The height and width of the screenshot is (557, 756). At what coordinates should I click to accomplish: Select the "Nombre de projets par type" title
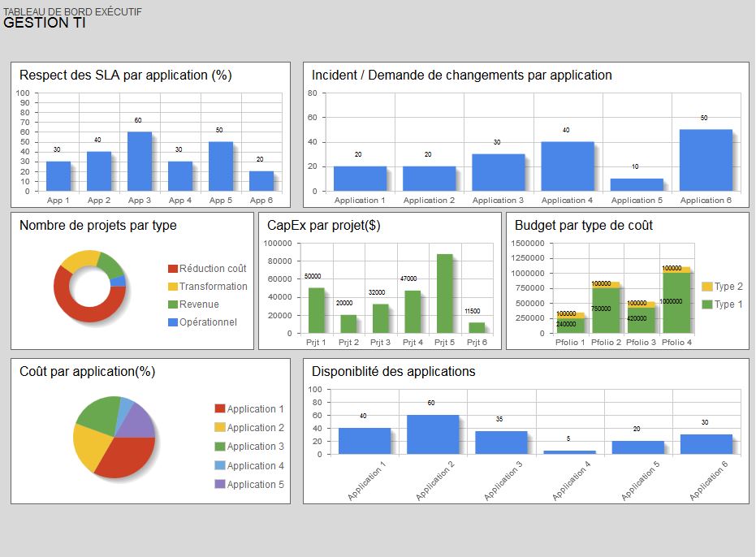click(x=98, y=225)
